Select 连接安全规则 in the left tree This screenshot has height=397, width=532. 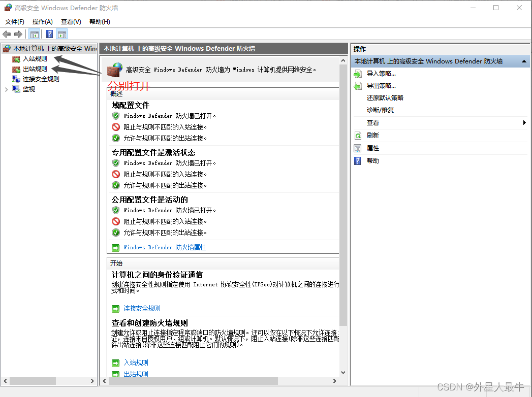click(41, 79)
